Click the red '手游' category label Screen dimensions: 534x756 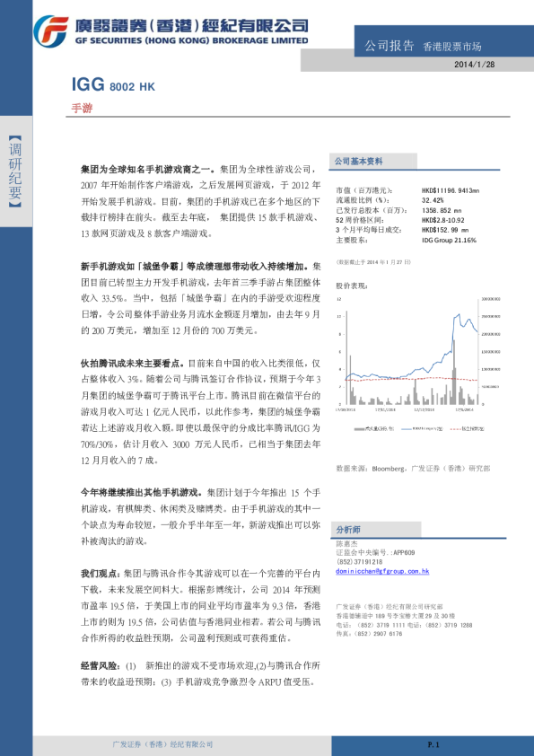click(x=82, y=109)
